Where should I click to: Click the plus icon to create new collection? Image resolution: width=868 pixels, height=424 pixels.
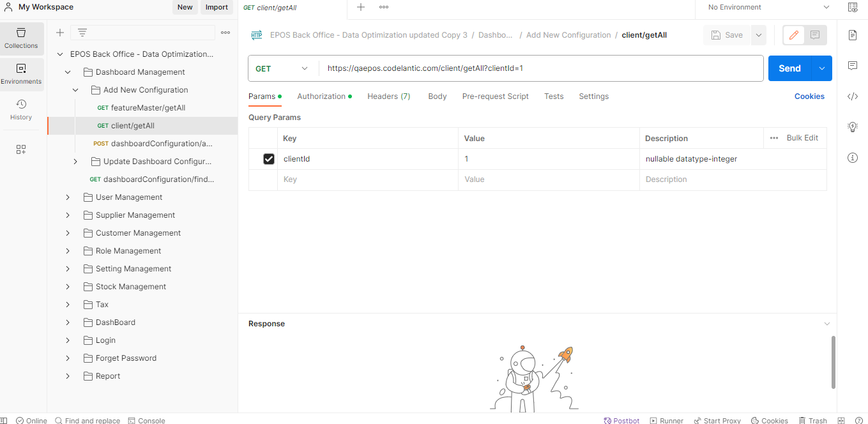coord(60,33)
